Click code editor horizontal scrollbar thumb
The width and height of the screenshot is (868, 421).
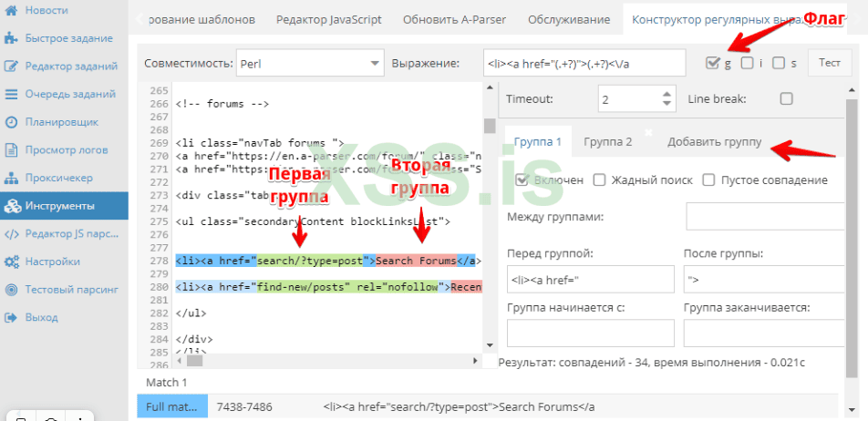click(x=195, y=361)
